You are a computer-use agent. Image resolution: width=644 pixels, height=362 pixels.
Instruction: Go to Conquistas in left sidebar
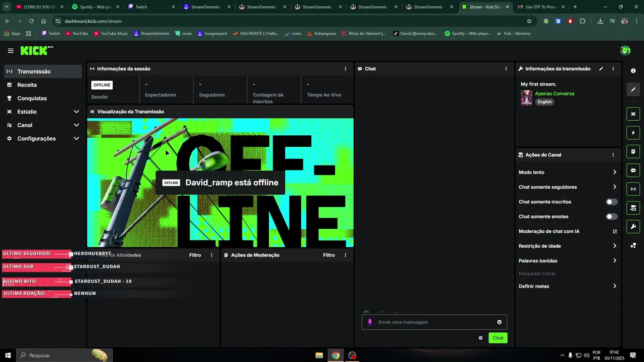43,99
